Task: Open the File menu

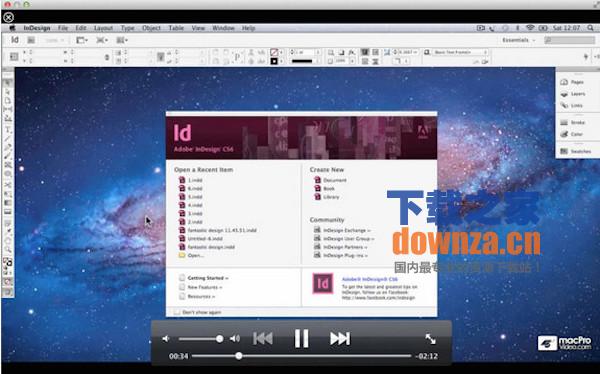Action: 63,28
